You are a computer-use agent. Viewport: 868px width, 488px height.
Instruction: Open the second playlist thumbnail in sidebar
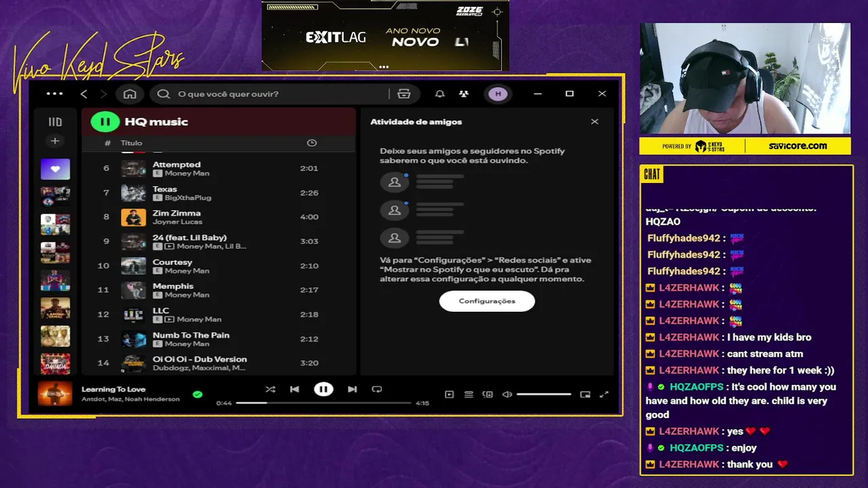coord(55,197)
